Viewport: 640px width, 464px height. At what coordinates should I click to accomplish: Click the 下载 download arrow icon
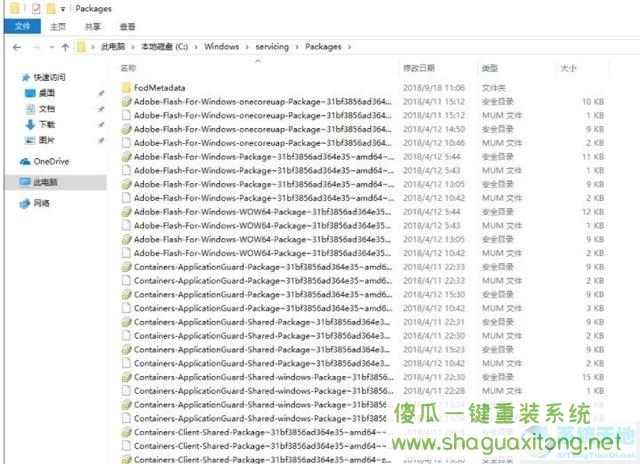pyautogui.click(x=30, y=124)
